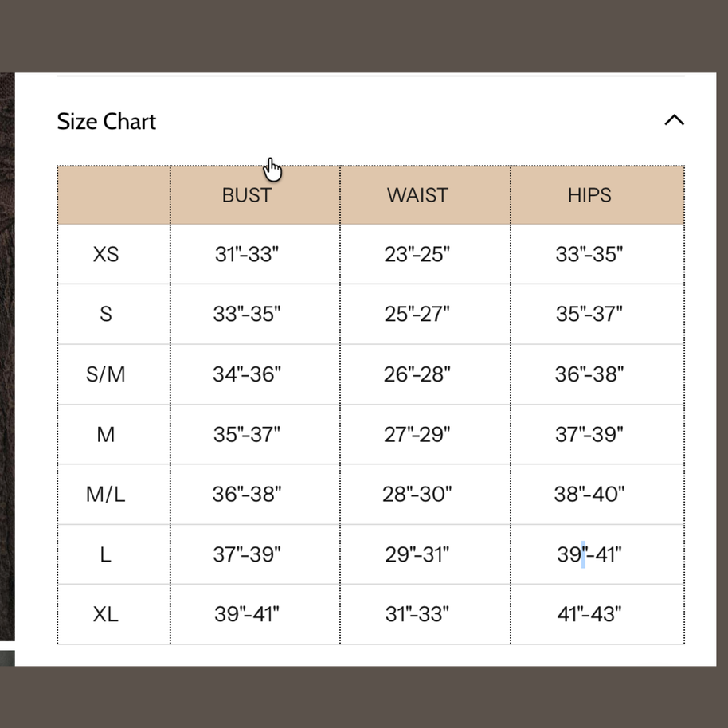Click the M/L waist value 28"-30"
Image resolution: width=728 pixels, height=728 pixels.
pyautogui.click(x=417, y=495)
